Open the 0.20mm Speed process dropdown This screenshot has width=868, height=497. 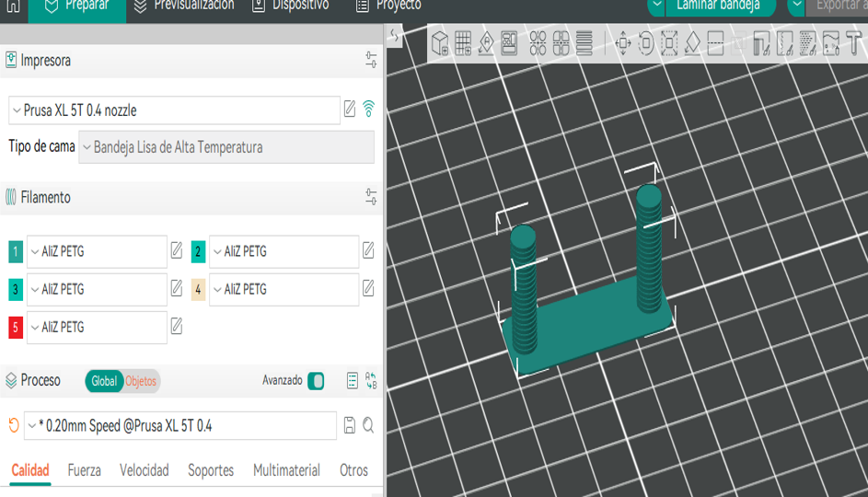pos(180,425)
